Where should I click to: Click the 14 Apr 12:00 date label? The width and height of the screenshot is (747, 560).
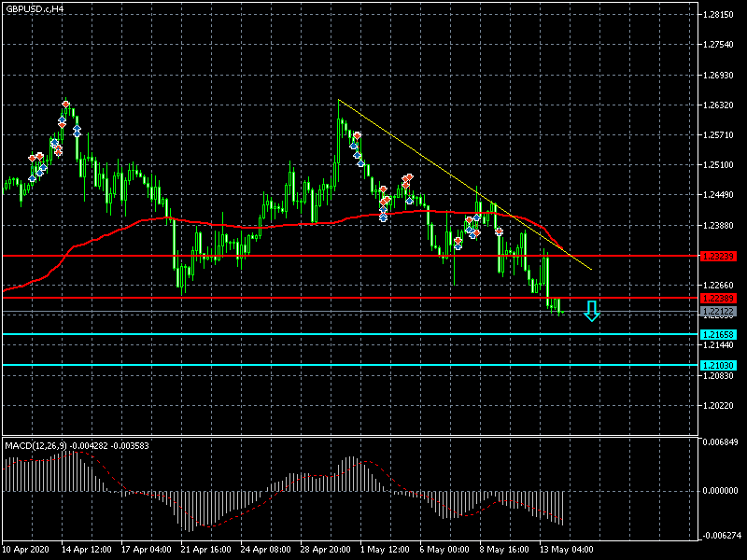(87, 551)
